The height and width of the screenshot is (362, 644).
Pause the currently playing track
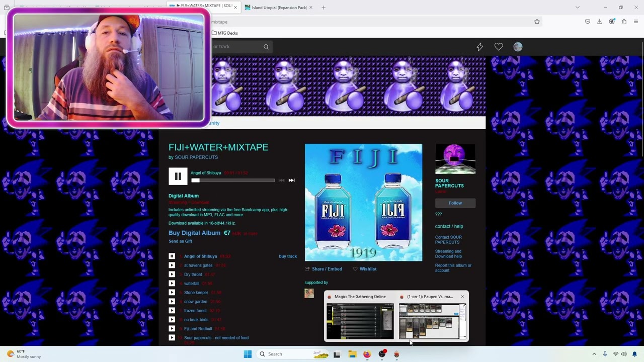(x=178, y=176)
